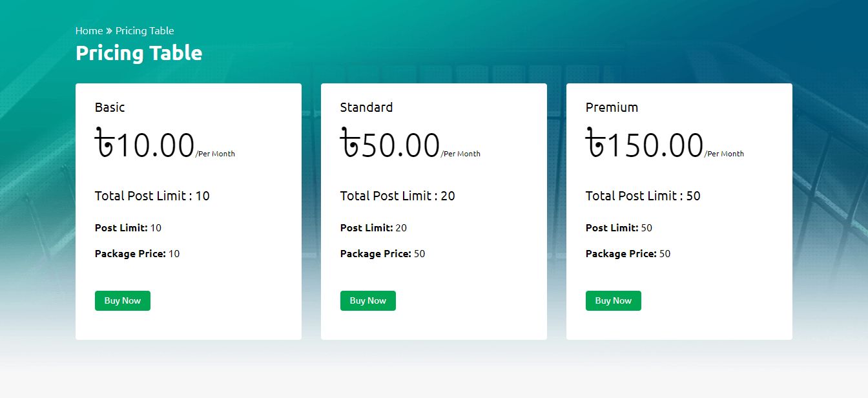868x398 pixels.
Task: Click the Home breadcrumb link
Action: [x=89, y=30]
